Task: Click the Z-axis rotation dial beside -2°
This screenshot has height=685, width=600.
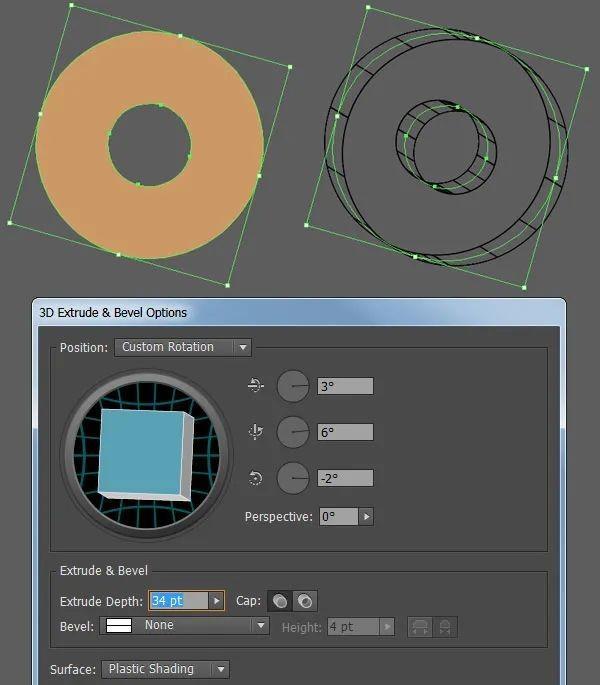Action: 293,478
